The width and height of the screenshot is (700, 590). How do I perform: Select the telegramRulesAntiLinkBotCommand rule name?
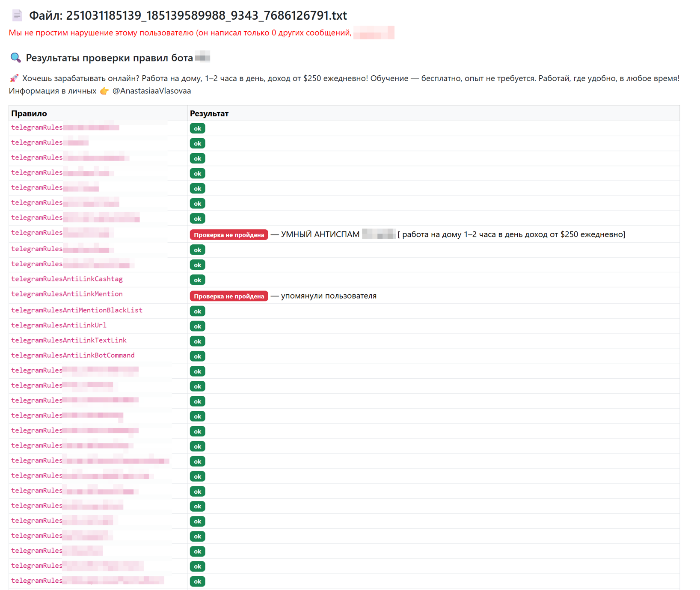click(x=73, y=355)
